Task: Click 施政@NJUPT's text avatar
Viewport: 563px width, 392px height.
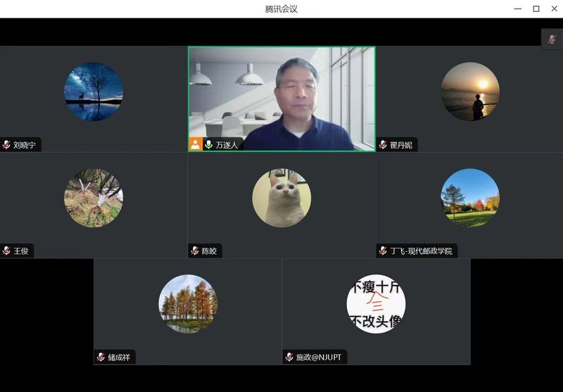Action: pyautogui.click(x=376, y=303)
